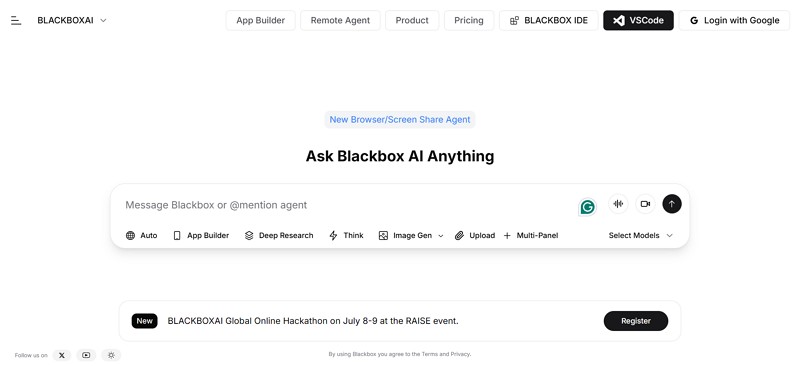Click the VSCode button
The height and width of the screenshot is (366, 800).
638,20
